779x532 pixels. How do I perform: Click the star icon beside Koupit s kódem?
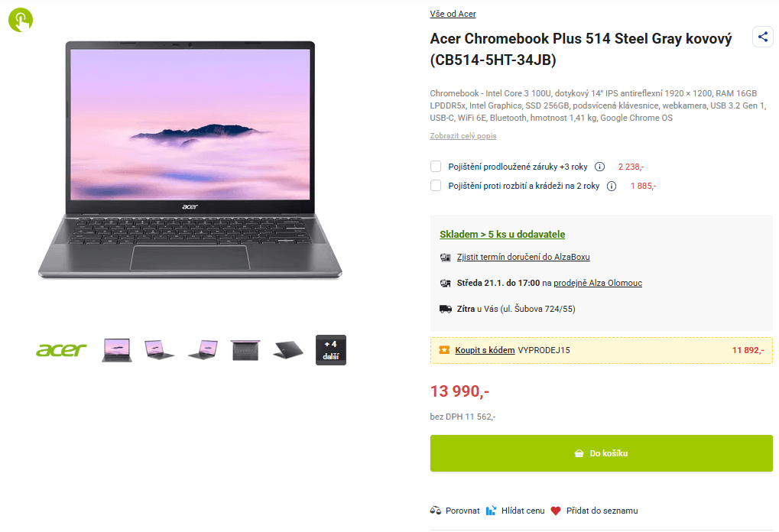(x=443, y=350)
